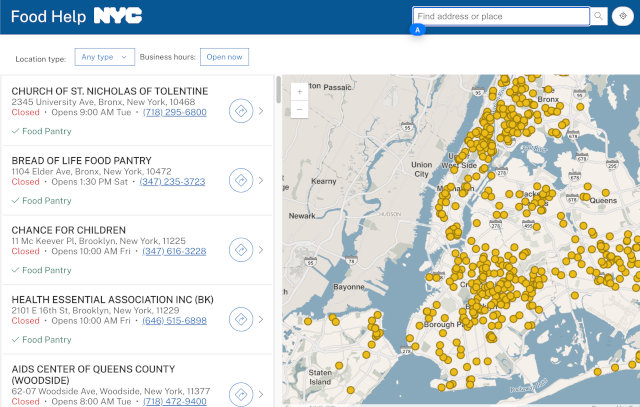Click Opens 9:00 AM Tue hours text
The height and width of the screenshot is (407, 640).
[x=91, y=112]
